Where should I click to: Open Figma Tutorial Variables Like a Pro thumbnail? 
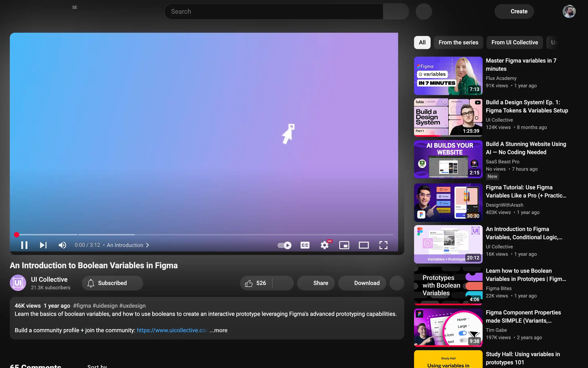pyautogui.click(x=448, y=202)
